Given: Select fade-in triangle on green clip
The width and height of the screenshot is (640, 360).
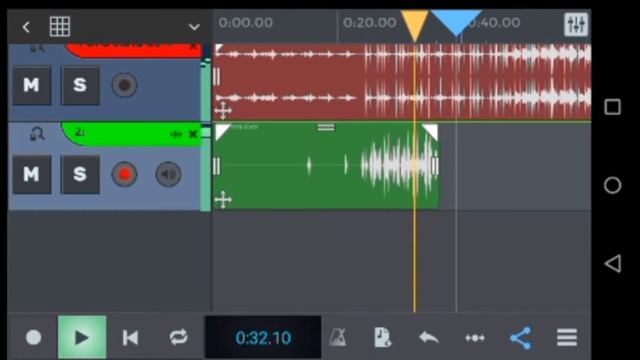Looking at the screenshot, I should click(x=221, y=131).
